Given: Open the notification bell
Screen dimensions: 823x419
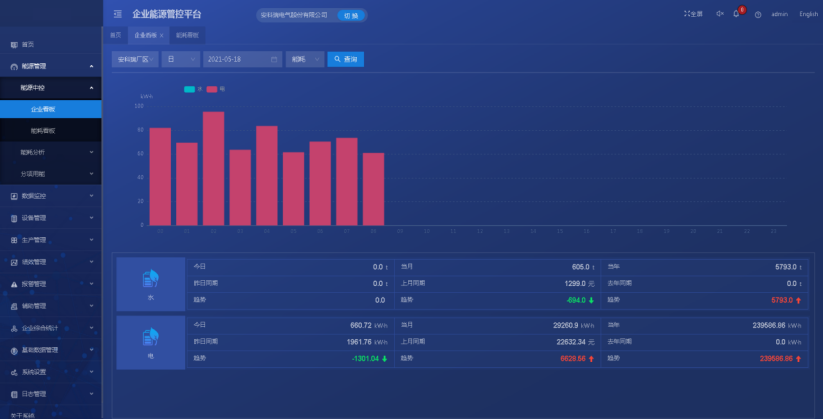Looking at the screenshot, I should pyautogui.click(x=736, y=14).
